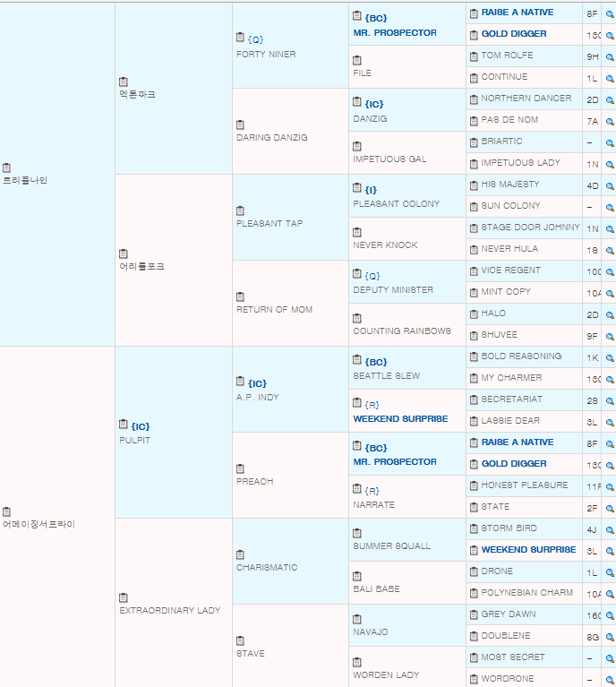616x687 pixels.
Task: Select the WORDRONE name
Action: pos(508,678)
